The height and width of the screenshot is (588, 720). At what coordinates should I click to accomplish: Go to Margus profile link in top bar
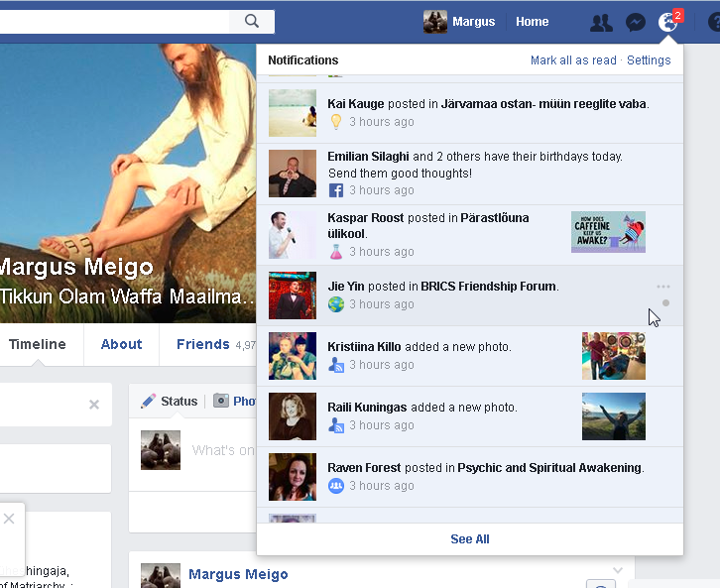click(473, 22)
